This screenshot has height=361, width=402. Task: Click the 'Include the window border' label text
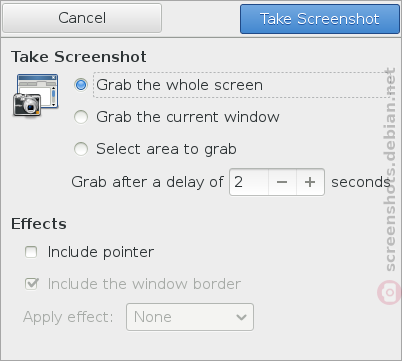pyautogui.click(x=144, y=284)
